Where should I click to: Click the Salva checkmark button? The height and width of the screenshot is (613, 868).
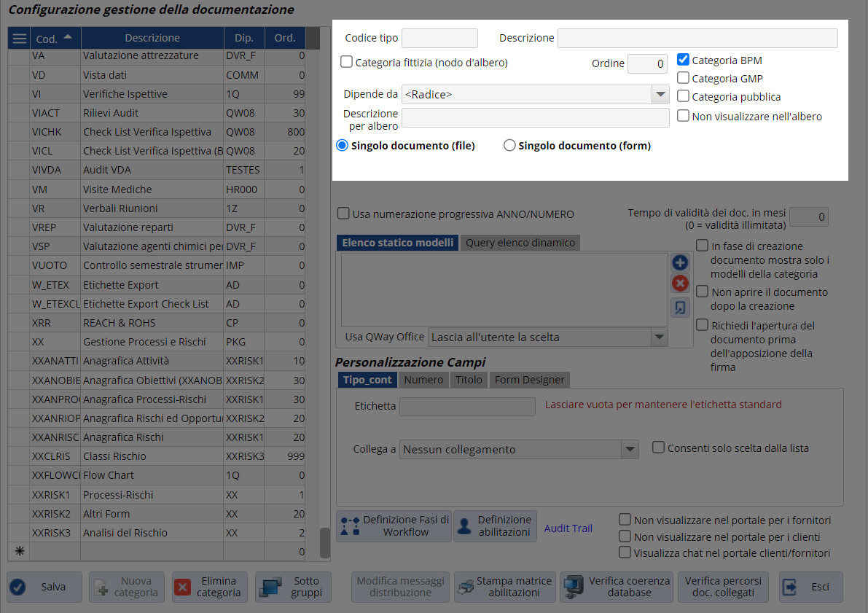43,587
